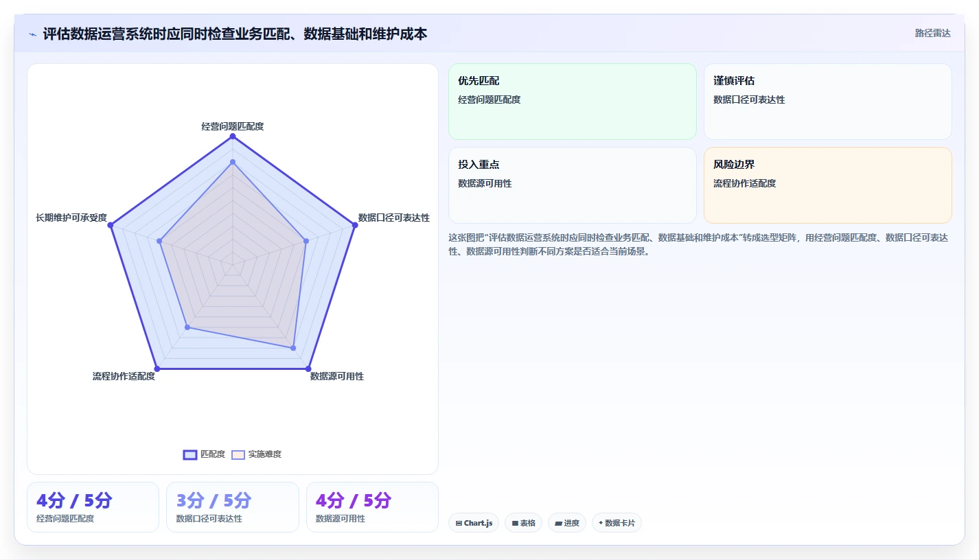Click the 经营问题匹配度 caption under the first score

(65, 519)
